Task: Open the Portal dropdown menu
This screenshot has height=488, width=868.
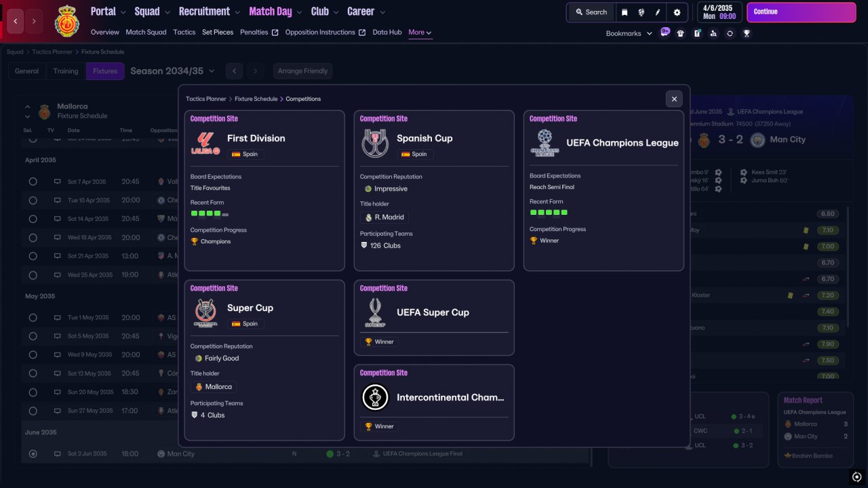Action: click(x=108, y=12)
